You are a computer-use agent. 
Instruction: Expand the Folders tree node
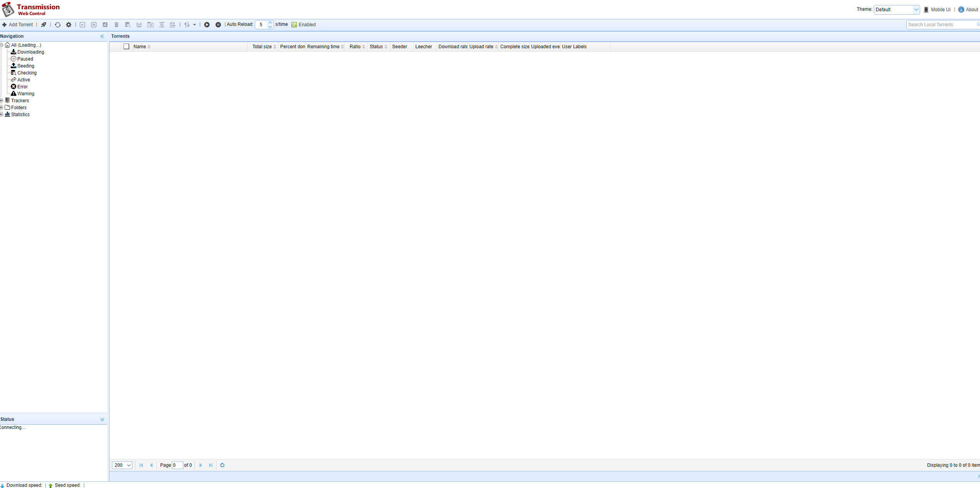[x=2, y=108]
